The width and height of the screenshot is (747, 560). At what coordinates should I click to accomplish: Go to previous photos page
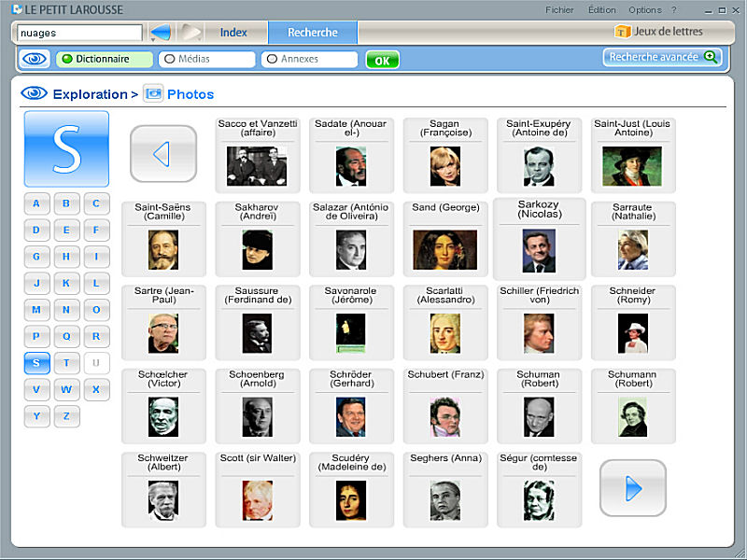163,154
